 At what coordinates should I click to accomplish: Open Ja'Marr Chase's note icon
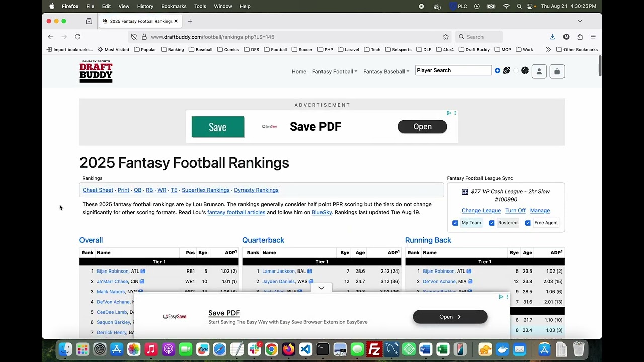[142, 282]
